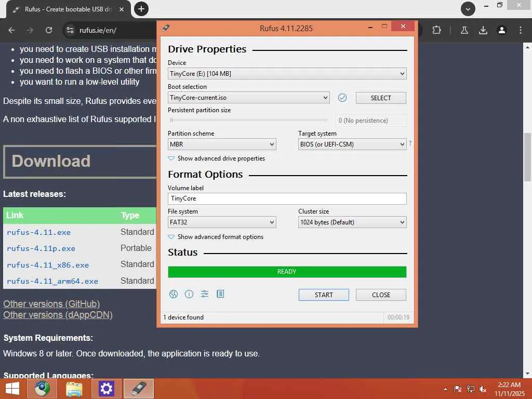Click network icon in system tray

coord(471,389)
